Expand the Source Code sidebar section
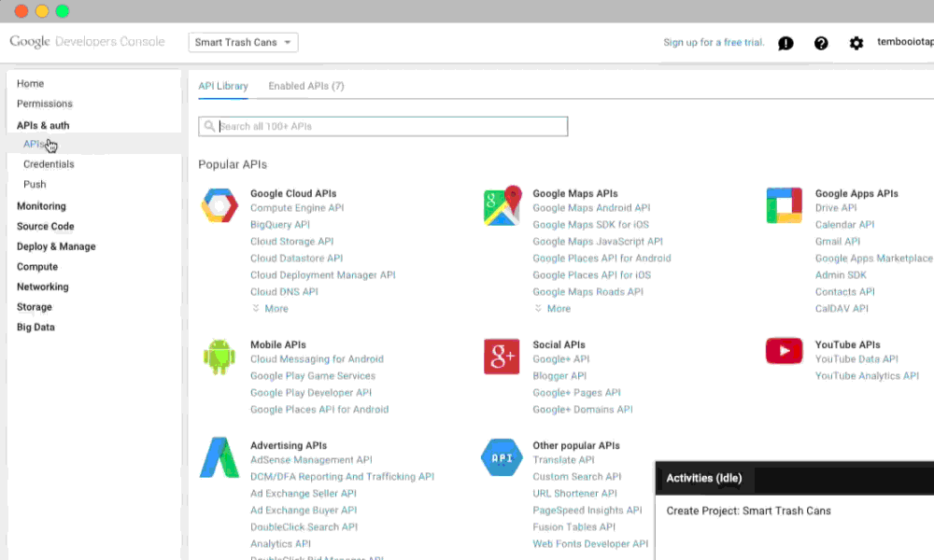The width and height of the screenshot is (934, 560). coord(45,226)
